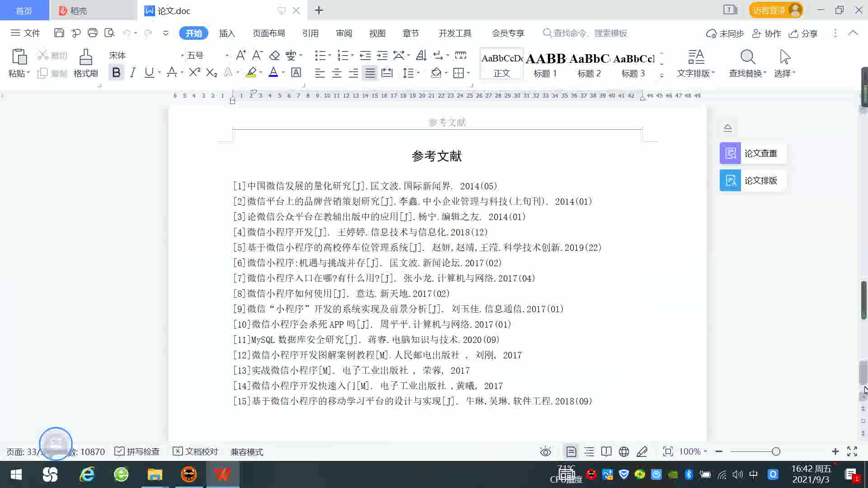Open numbered list dropdown arrow
The width and height of the screenshot is (868, 488).
click(352, 55)
